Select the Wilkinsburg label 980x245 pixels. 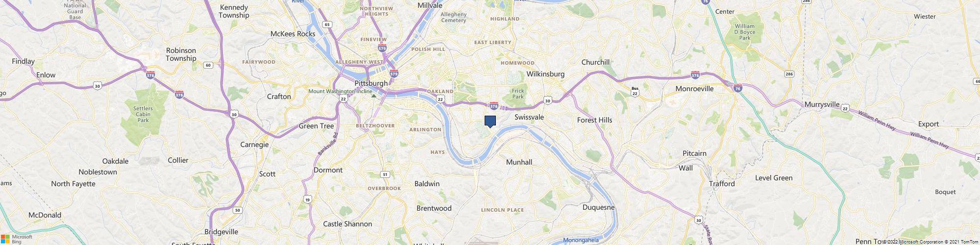click(x=545, y=74)
